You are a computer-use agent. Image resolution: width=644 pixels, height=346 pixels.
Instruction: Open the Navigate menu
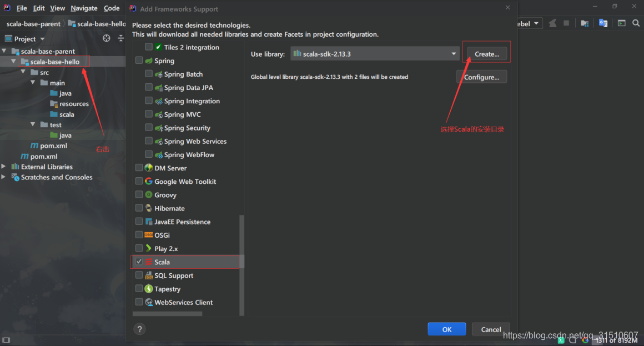coord(84,8)
